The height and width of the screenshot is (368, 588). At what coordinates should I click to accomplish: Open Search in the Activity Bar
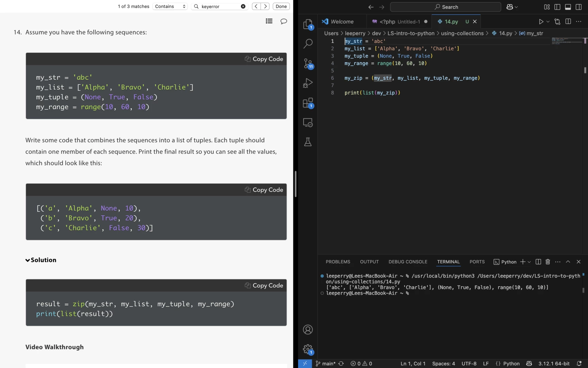[308, 44]
